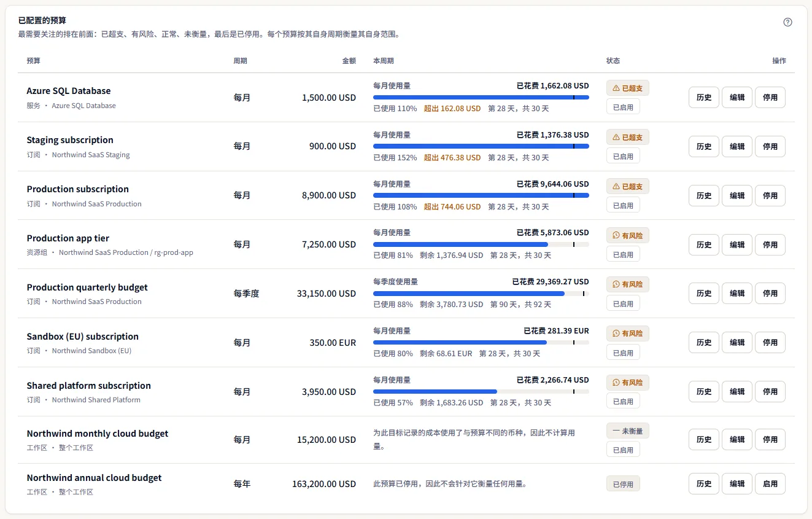Click the 每季度 period cell
The width and height of the screenshot is (812, 519).
[x=247, y=294]
